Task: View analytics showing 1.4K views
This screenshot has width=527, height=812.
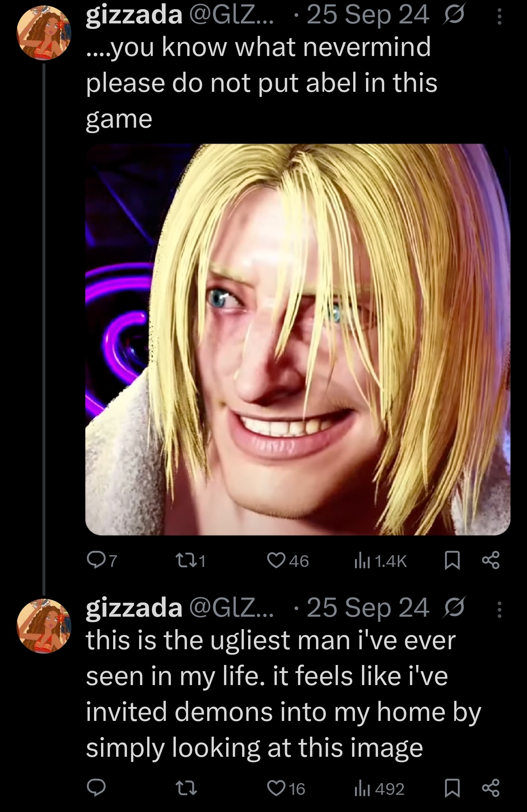Action: coord(380,561)
